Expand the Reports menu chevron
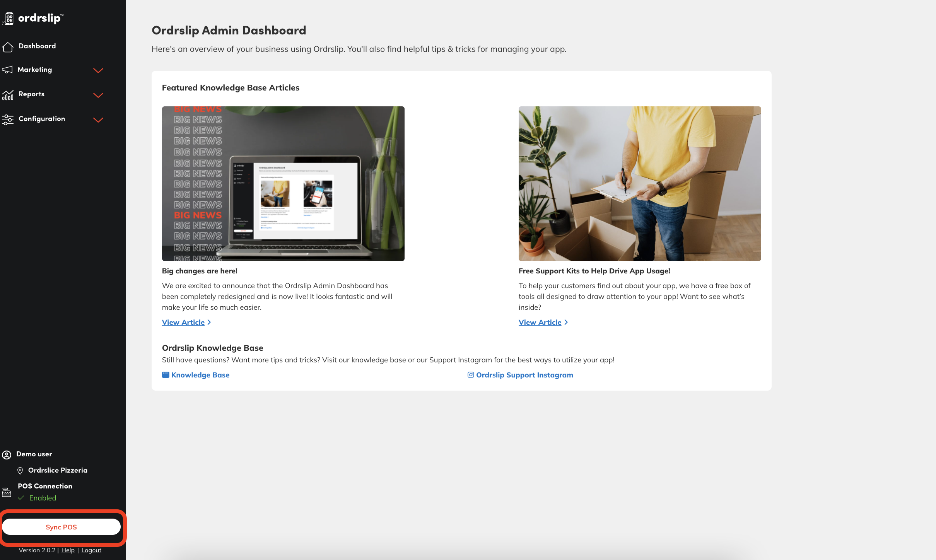 coord(98,95)
